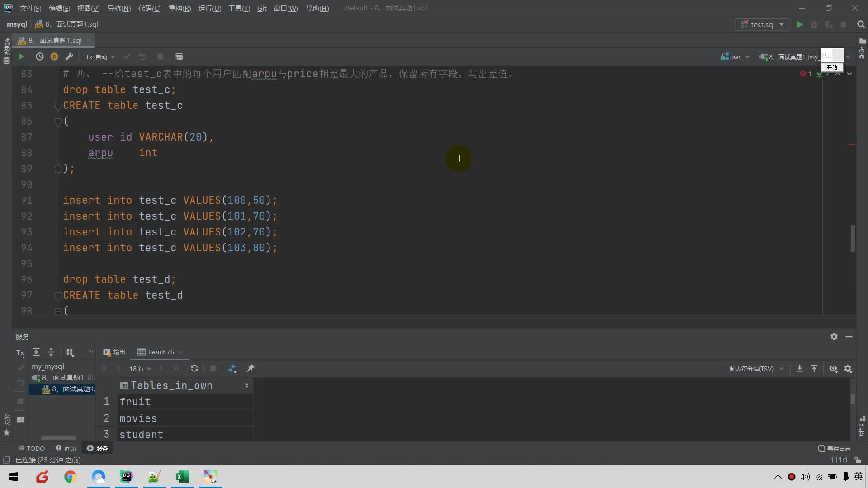Expand all services tree nodes
The width and height of the screenshot is (868, 488).
coord(36,352)
